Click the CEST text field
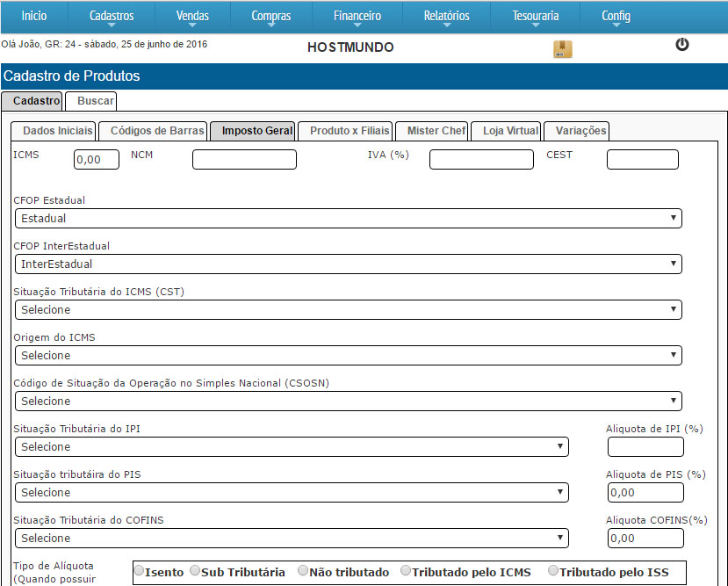Viewport: 728px width, 586px height. coord(642,159)
